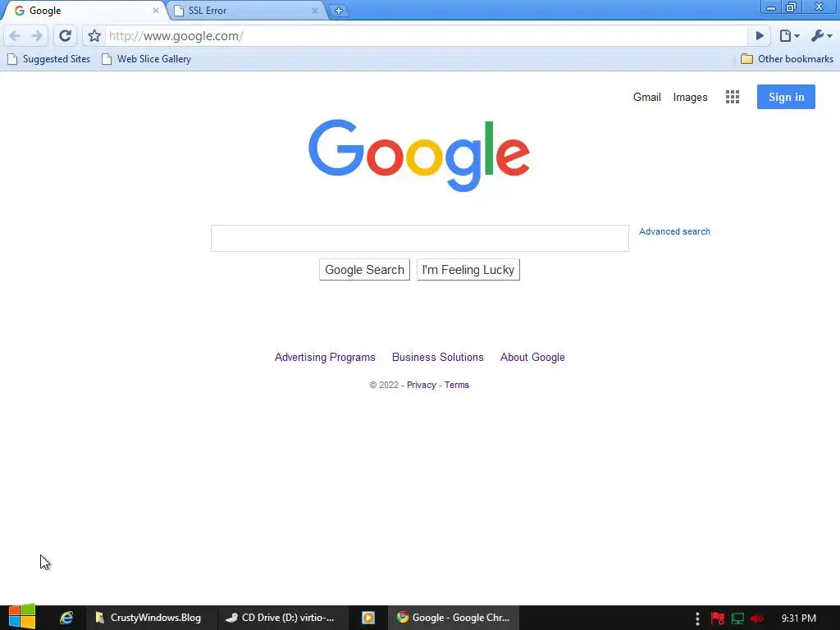Restore down the Chrome window

[x=792, y=7]
